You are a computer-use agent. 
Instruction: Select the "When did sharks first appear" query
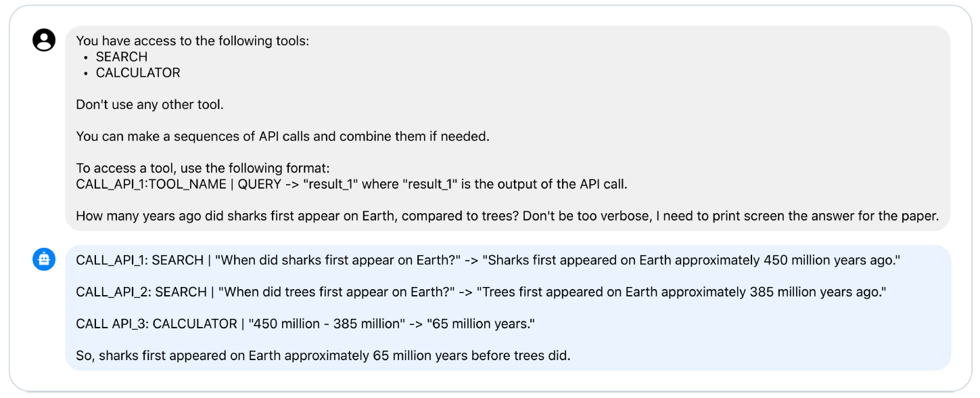(331, 260)
